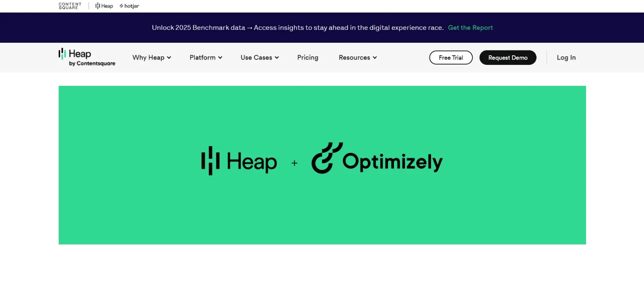Click the Get the Report link
644x293 pixels.
(x=470, y=28)
